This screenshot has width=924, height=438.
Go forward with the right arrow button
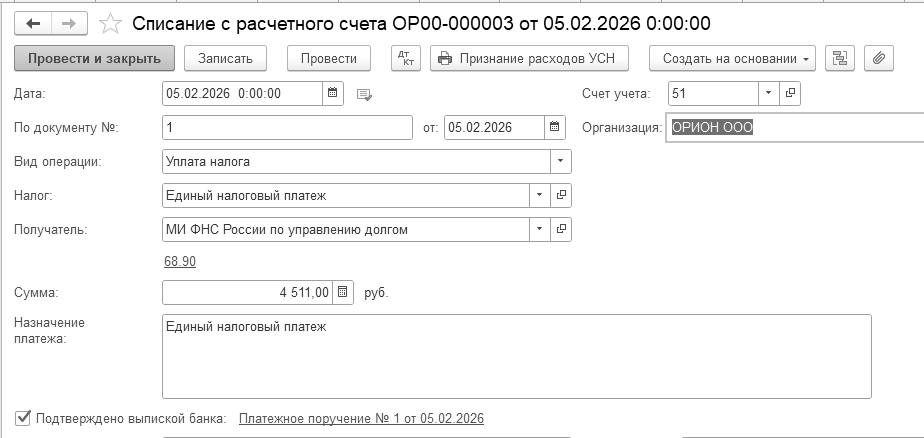69,24
